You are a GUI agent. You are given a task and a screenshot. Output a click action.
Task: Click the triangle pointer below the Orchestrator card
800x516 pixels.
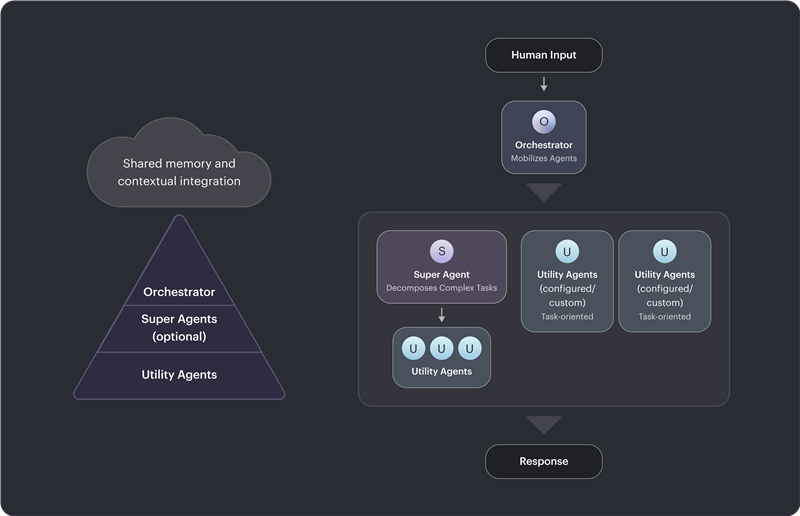(x=544, y=192)
